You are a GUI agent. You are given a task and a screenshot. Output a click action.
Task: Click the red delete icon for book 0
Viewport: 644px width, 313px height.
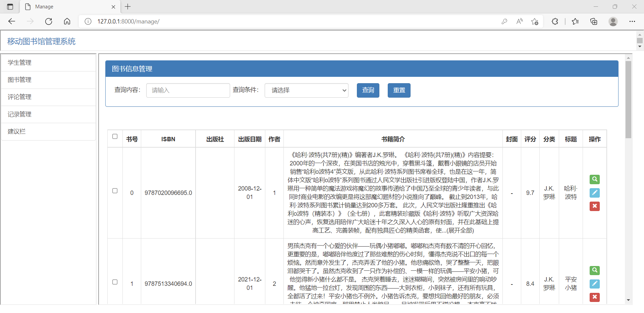tap(595, 206)
